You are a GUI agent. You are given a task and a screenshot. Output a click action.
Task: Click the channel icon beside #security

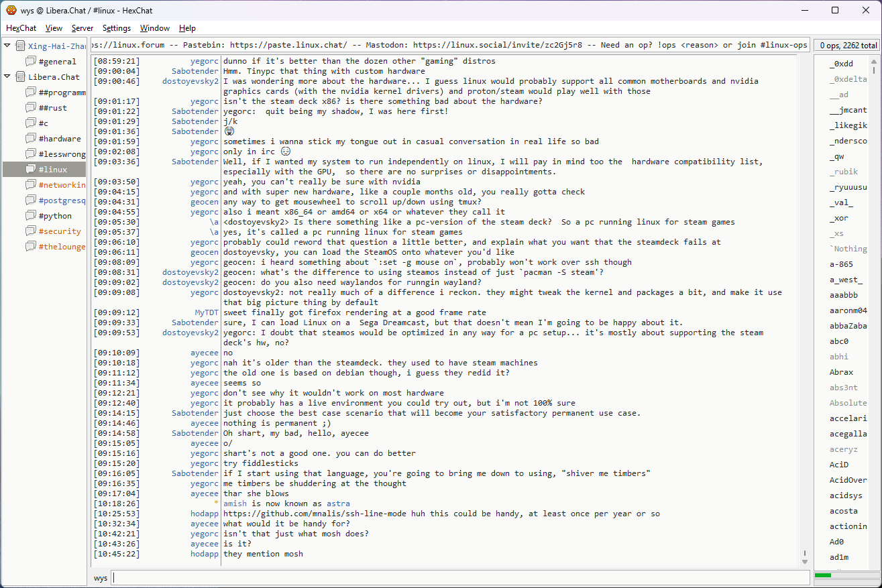pyautogui.click(x=31, y=231)
